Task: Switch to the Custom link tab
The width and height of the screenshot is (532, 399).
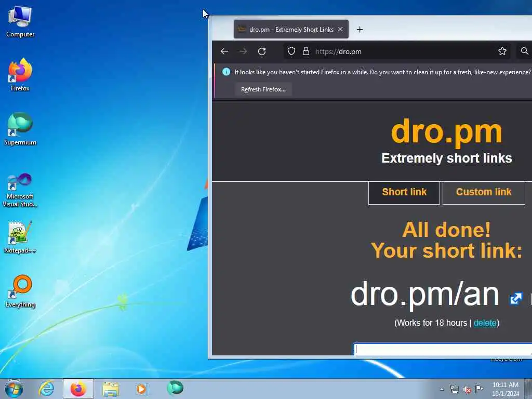Action: click(x=484, y=192)
